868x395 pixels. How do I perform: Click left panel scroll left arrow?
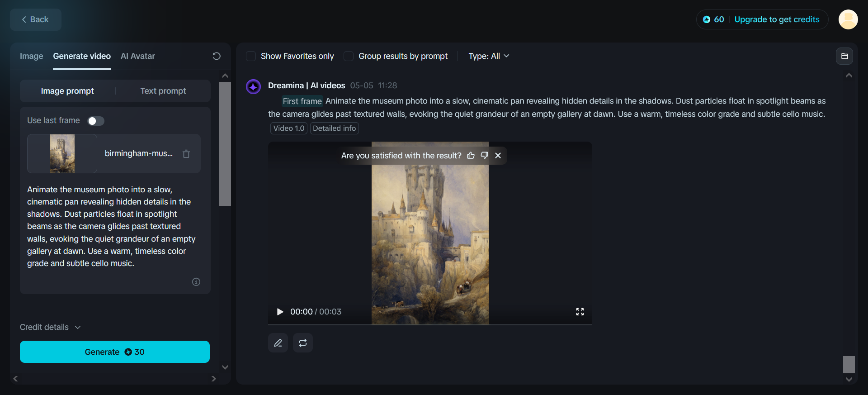(15, 379)
